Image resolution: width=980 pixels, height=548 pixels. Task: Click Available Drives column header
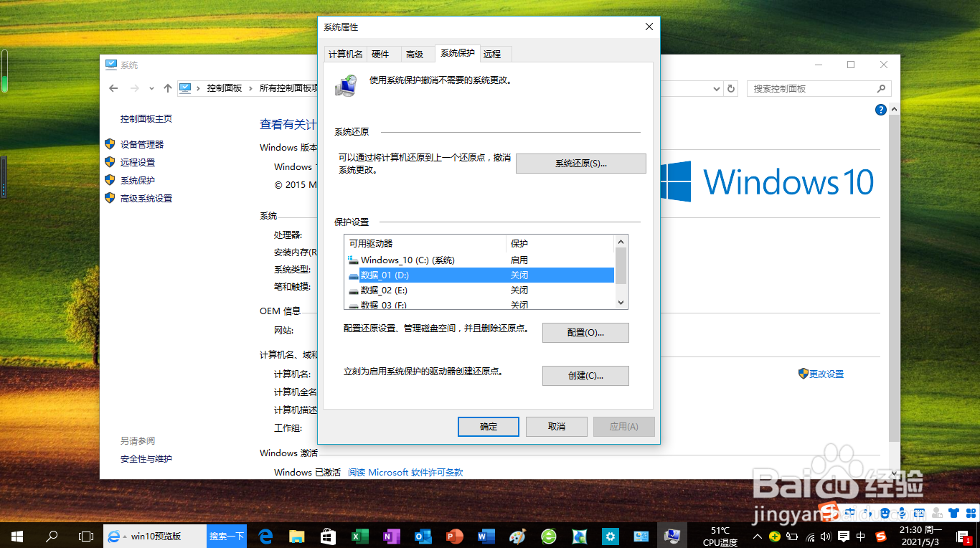point(425,244)
